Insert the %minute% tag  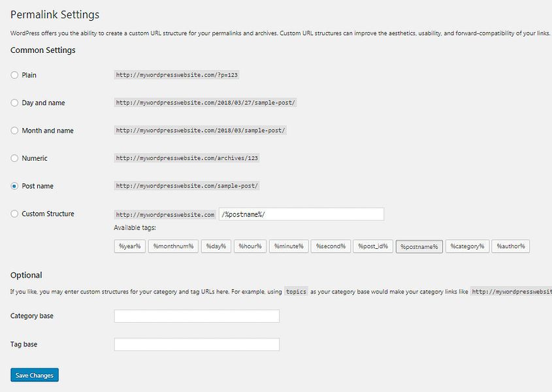pos(288,246)
